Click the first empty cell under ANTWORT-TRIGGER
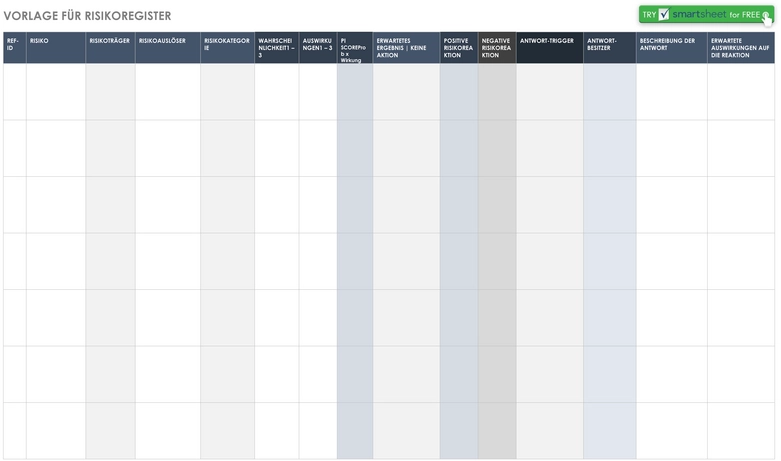The image size is (781, 461). 550,92
